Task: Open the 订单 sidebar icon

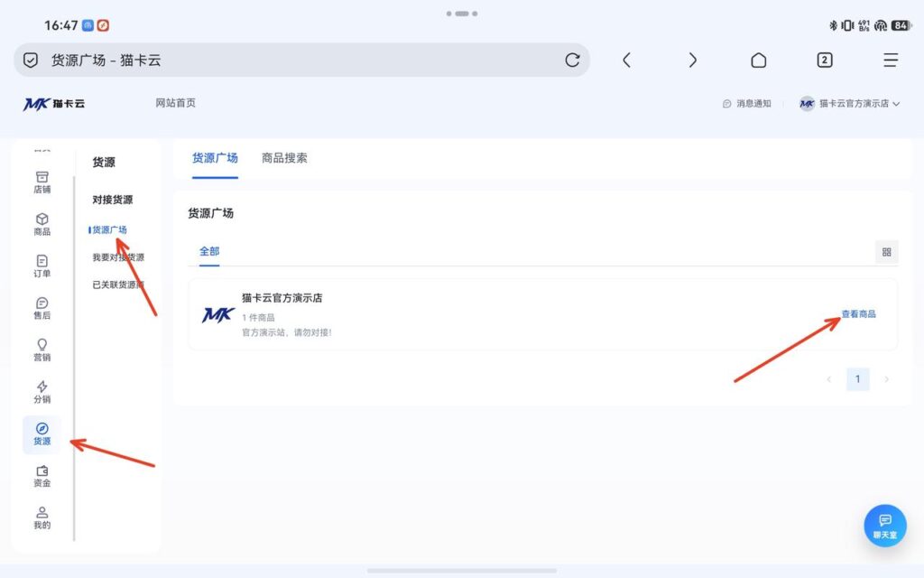Action: coord(42,266)
